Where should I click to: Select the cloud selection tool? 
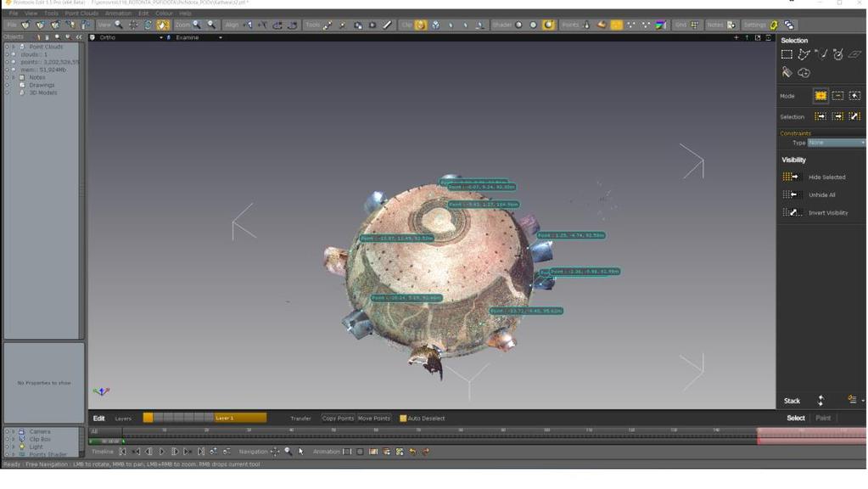[x=804, y=72]
